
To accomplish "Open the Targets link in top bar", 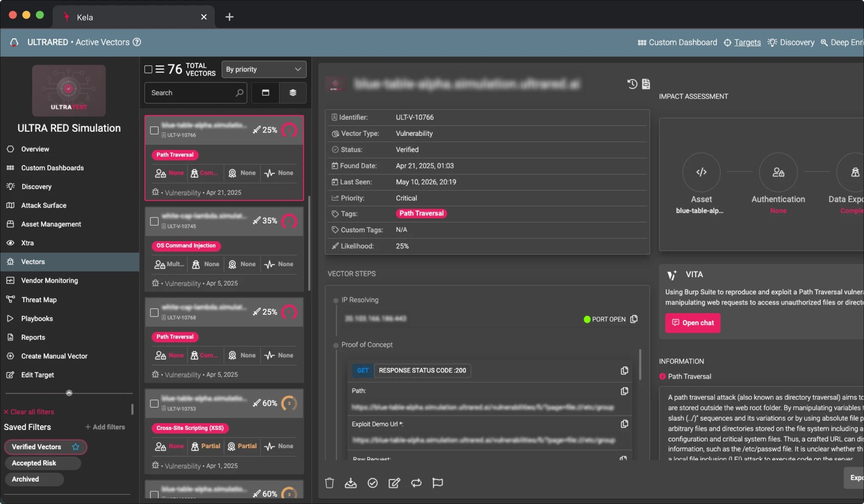I will coord(742,42).
